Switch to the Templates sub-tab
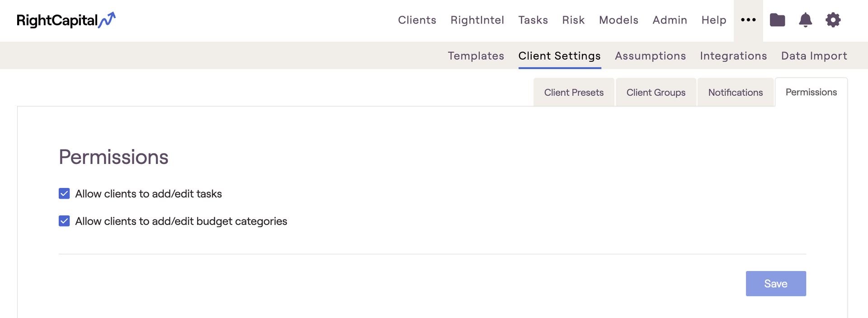The width and height of the screenshot is (868, 318). pyautogui.click(x=476, y=56)
